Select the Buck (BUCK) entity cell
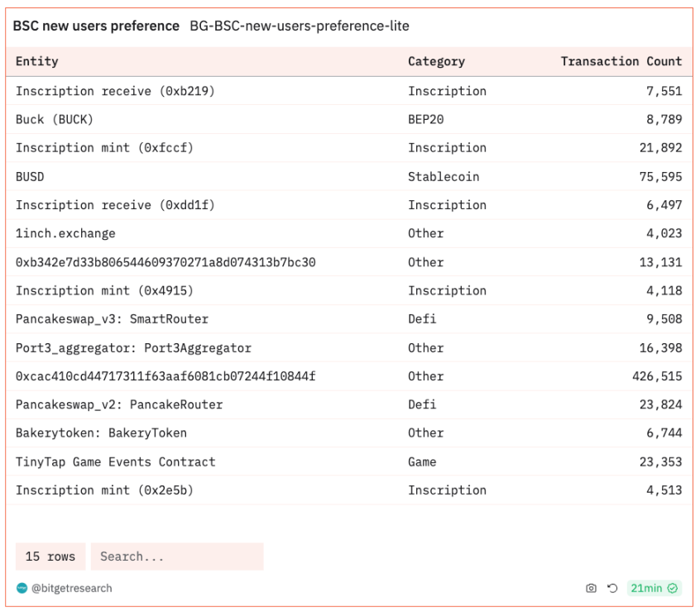This screenshot has height=612, width=700. tap(55, 119)
